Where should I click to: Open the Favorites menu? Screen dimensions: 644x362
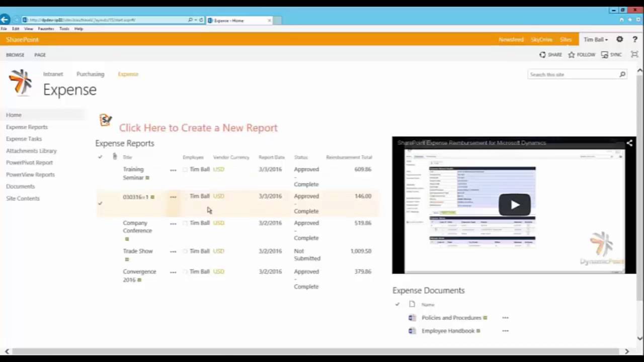46,29
